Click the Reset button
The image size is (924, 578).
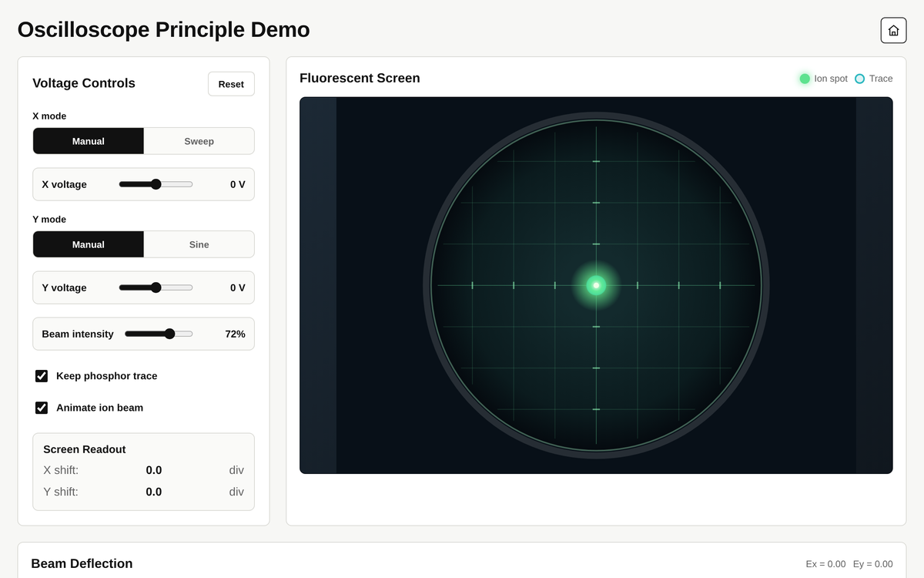231,84
